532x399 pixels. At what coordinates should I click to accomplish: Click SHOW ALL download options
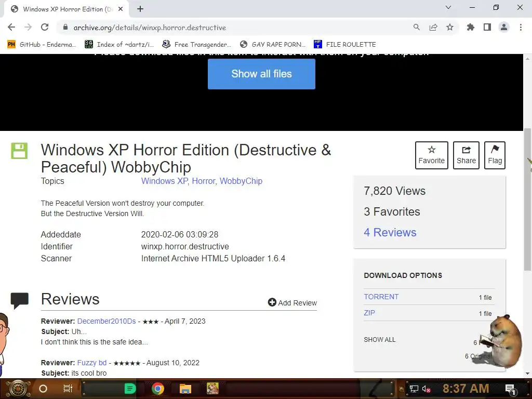(380, 340)
